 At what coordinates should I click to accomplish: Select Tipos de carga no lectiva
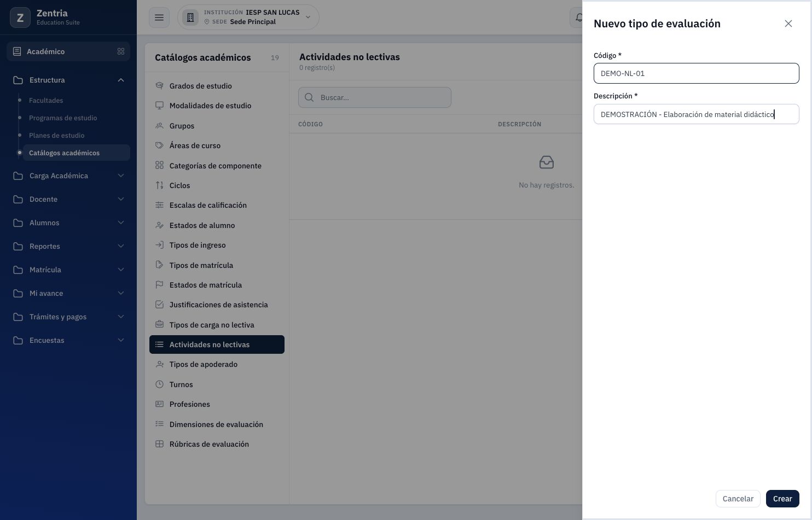click(x=217, y=325)
